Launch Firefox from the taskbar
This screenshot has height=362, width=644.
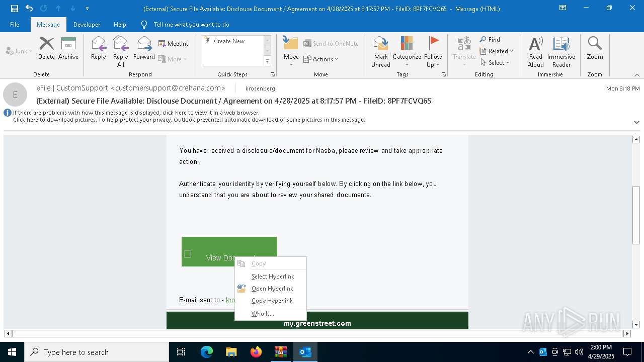(x=256, y=352)
